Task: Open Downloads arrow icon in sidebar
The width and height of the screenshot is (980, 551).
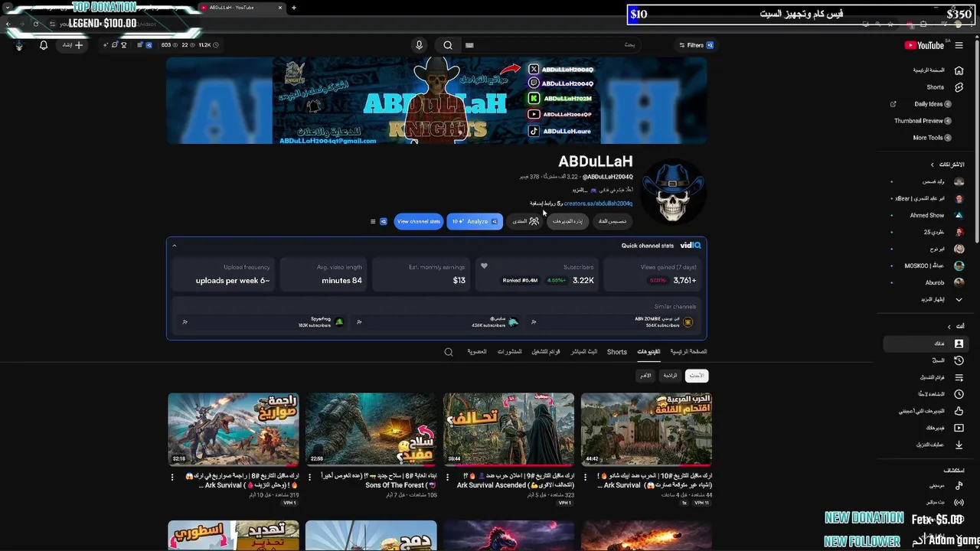Action: (x=959, y=445)
